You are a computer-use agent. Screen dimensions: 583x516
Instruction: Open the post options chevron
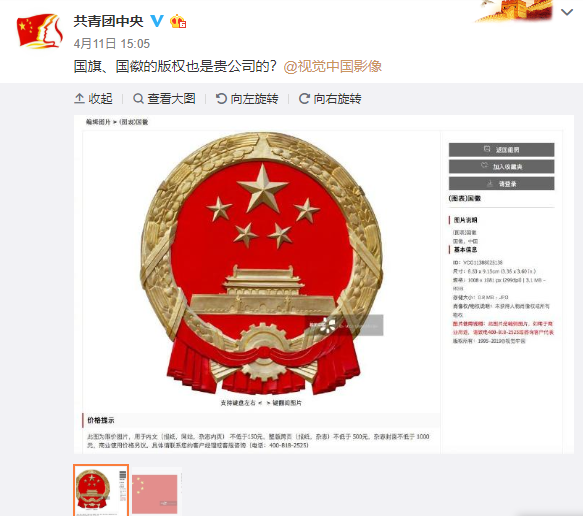point(567,13)
